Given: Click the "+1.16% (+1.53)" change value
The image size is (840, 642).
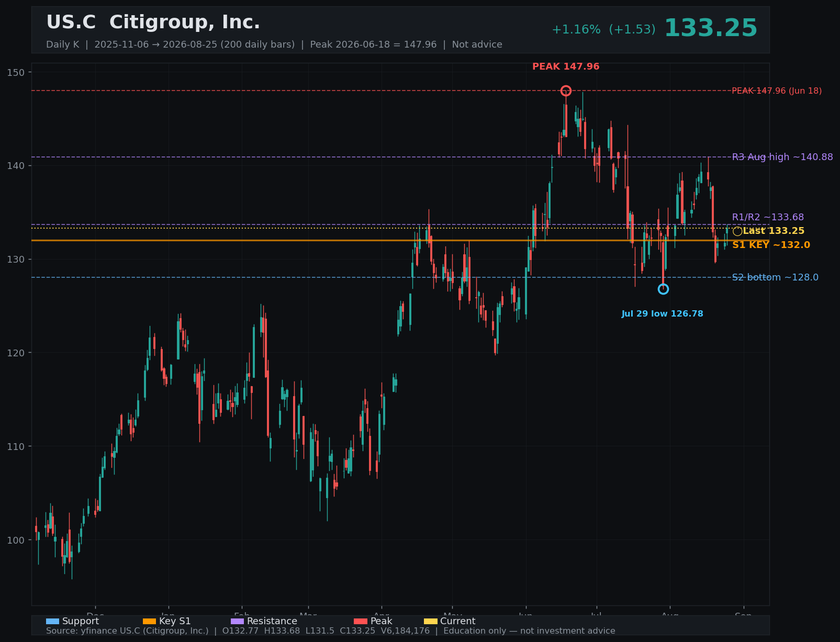Looking at the screenshot, I should tap(603, 30).
